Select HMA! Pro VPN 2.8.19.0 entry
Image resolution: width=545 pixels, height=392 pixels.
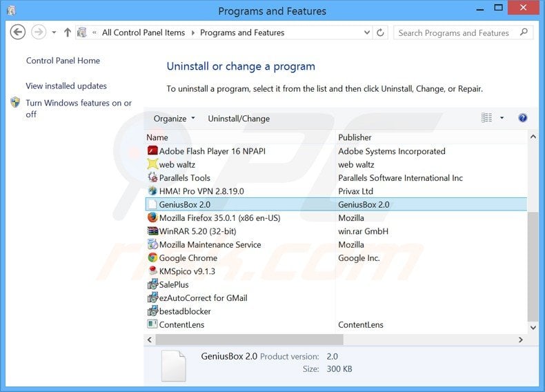click(x=201, y=191)
